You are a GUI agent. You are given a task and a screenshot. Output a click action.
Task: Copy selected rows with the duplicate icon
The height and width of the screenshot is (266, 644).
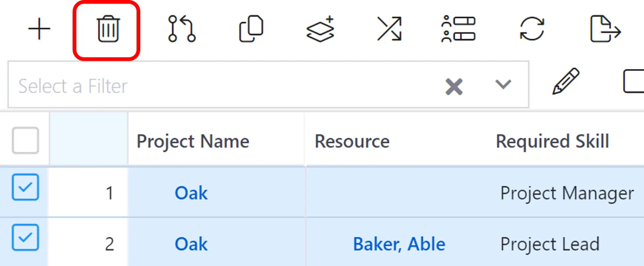click(x=251, y=29)
